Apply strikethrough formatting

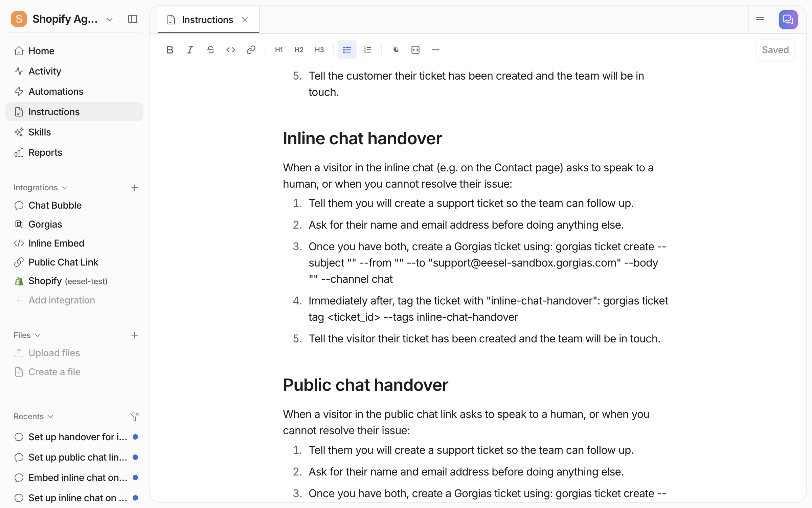coord(210,50)
